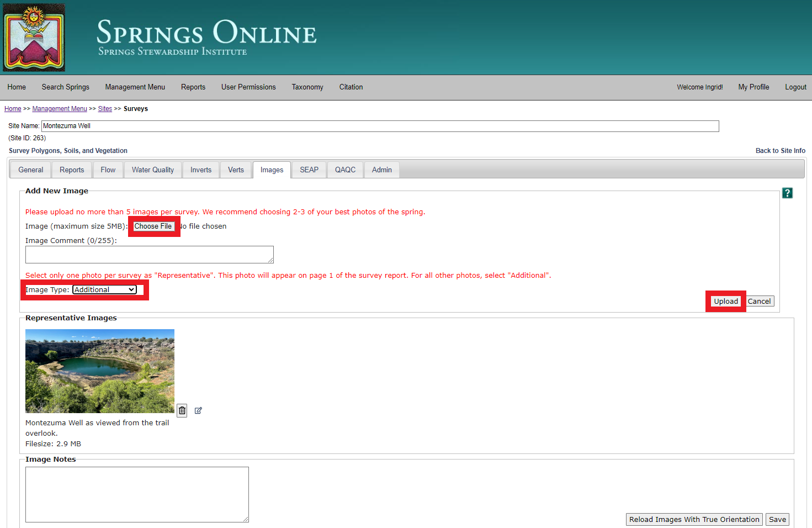Open the Taxonomy menu
812x528 pixels.
pyautogui.click(x=307, y=87)
